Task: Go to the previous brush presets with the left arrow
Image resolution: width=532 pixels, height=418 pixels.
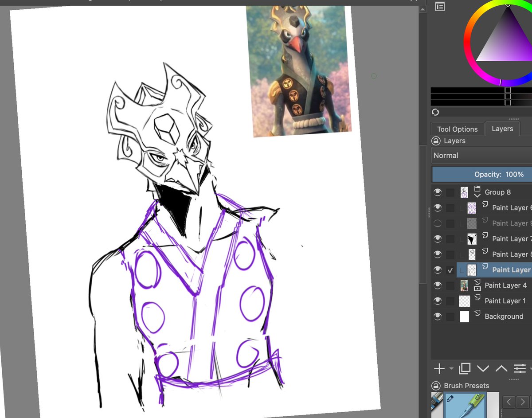Action: click(509, 402)
